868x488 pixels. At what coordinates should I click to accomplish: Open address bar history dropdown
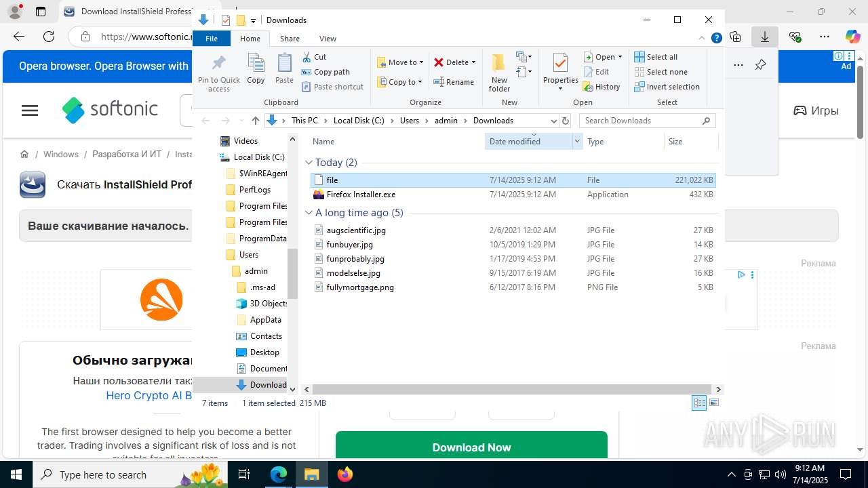553,121
